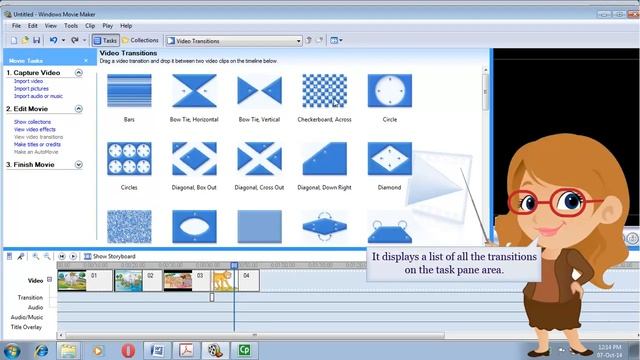Zoom out the timeline
Viewport: 640px width, 360px height.
pyautogui.click(x=47, y=256)
